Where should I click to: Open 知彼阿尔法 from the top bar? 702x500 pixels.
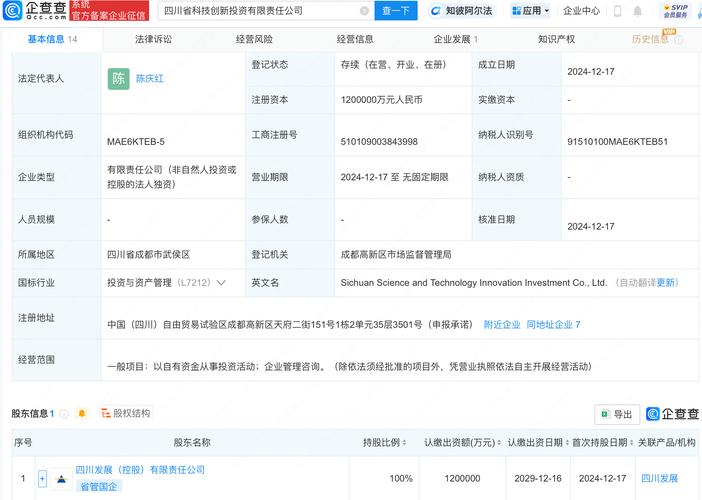461,11
